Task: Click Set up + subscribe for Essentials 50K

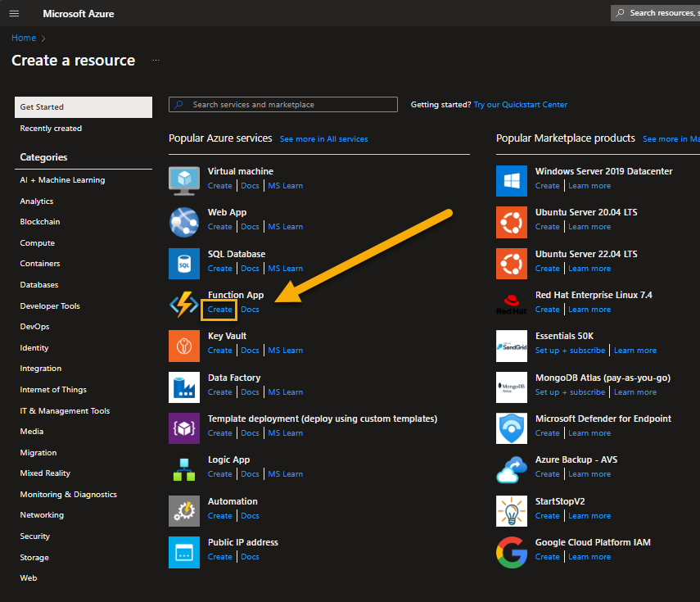Action: 570,351
